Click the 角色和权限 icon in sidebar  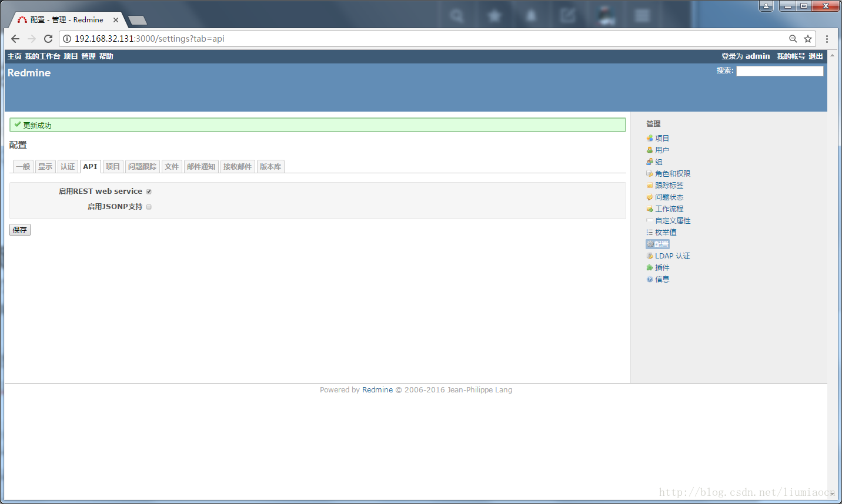coord(650,174)
